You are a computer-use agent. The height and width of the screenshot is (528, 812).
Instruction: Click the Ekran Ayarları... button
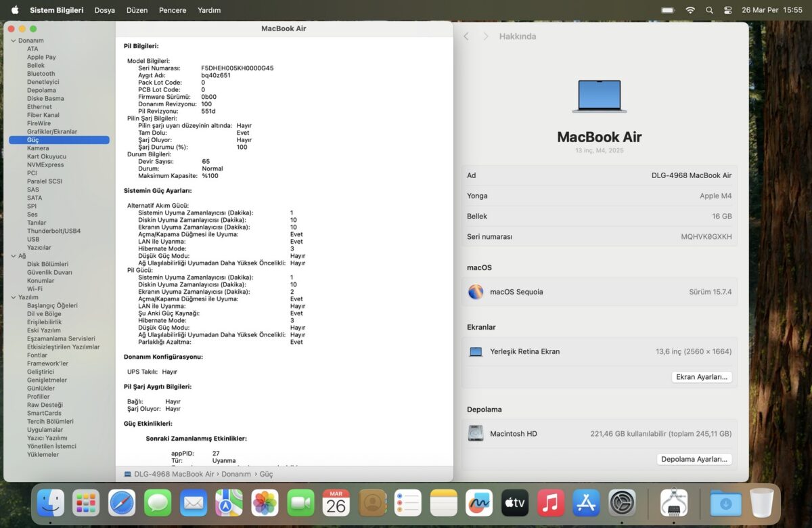tap(702, 377)
